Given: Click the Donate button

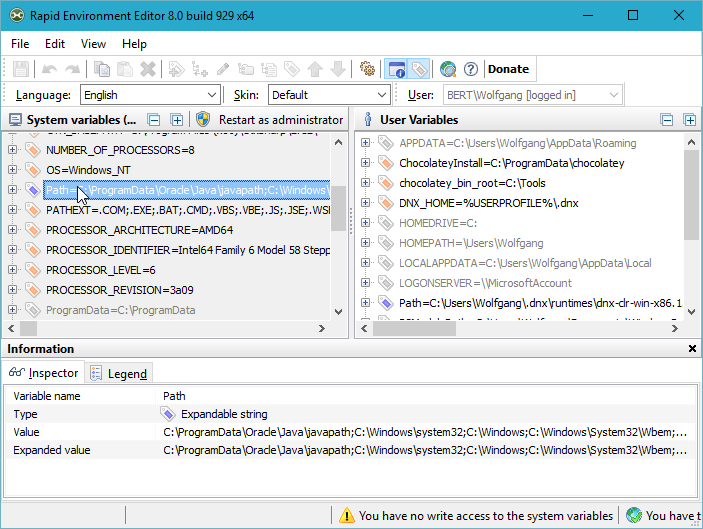Looking at the screenshot, I should point(508,69).
